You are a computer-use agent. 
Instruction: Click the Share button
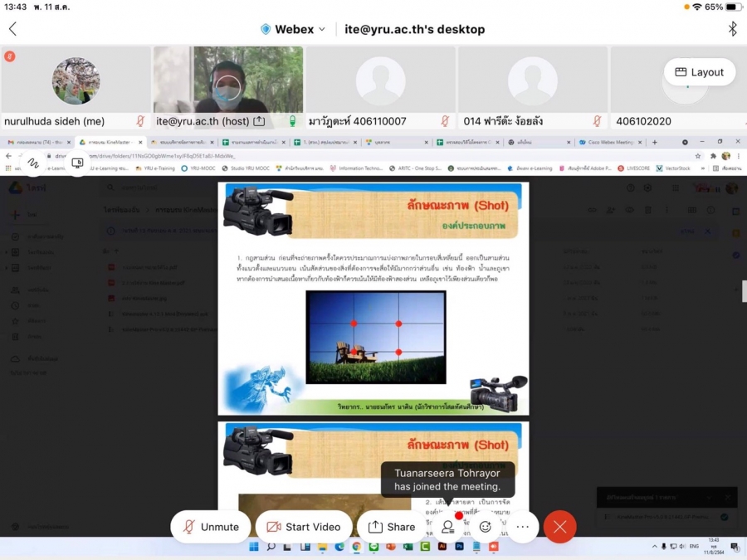392,527
